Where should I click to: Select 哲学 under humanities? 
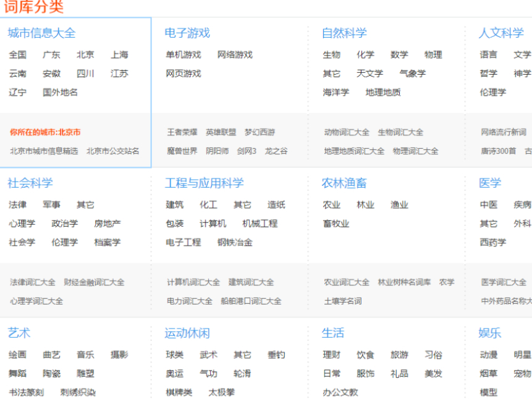click(489, 73)
